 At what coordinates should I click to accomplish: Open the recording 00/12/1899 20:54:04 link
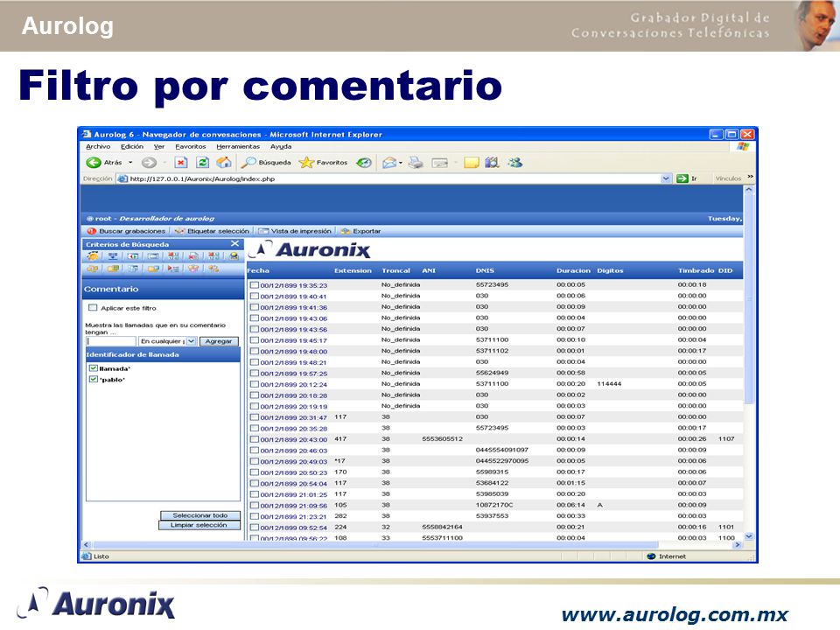294,483
